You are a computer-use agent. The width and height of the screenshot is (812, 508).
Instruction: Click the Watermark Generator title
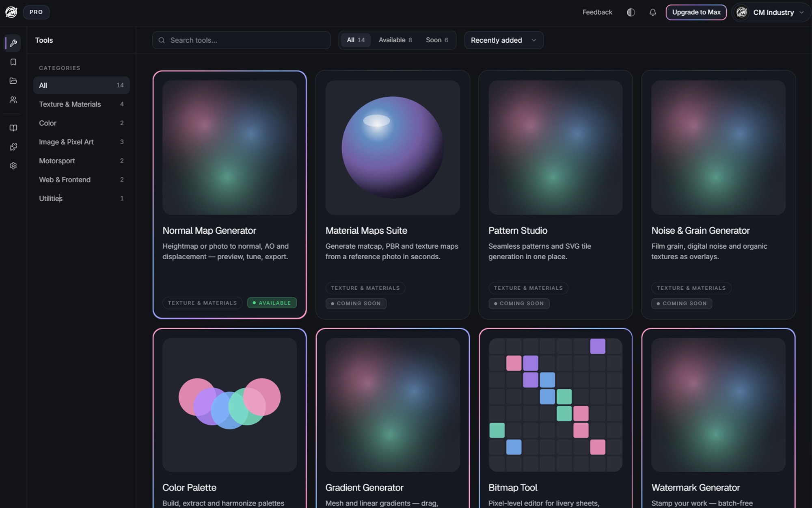coord(695,488)
